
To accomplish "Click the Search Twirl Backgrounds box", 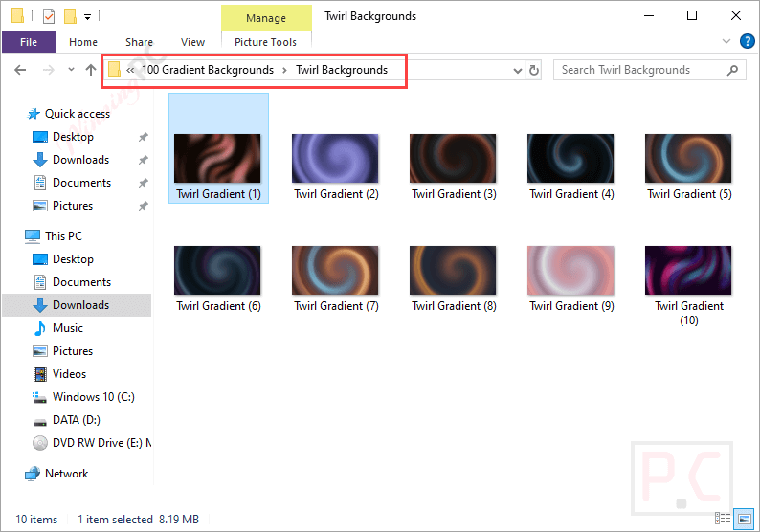I will 650,70.
